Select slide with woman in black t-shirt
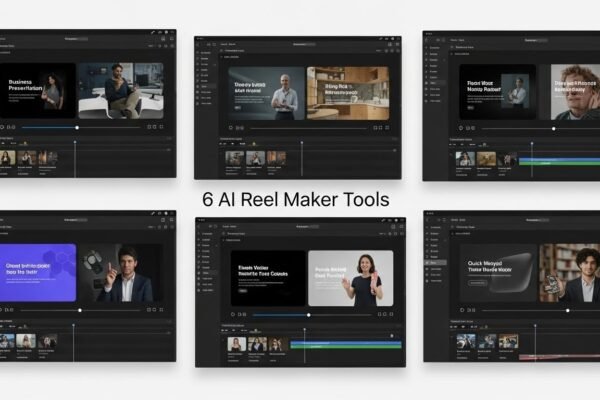The image size is (600, 400). point(351,278)
